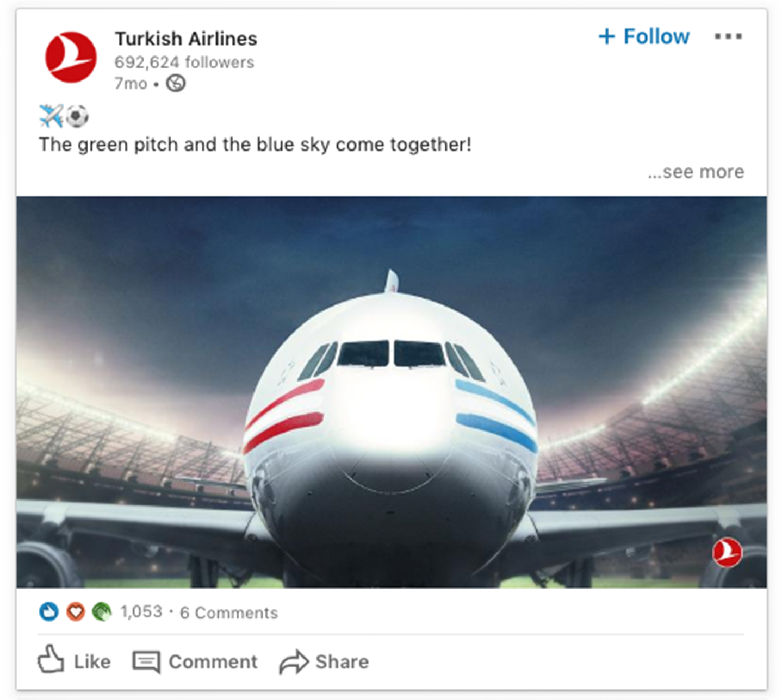Click the Comment button label
The image size is (782, 700).
click(x=213, y=661)
